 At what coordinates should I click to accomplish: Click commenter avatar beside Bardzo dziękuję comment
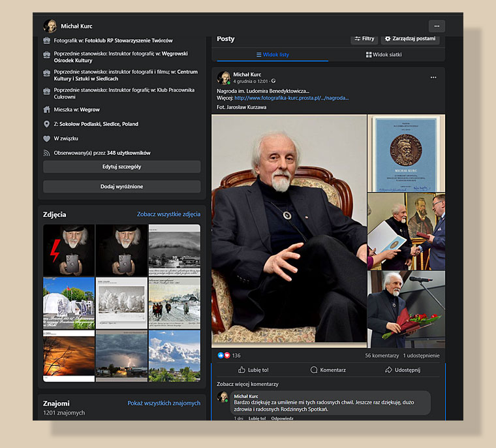click(223, 397)
